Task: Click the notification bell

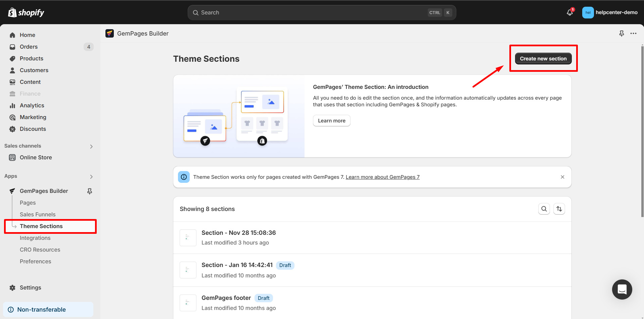Action: (x=569, y=12)
